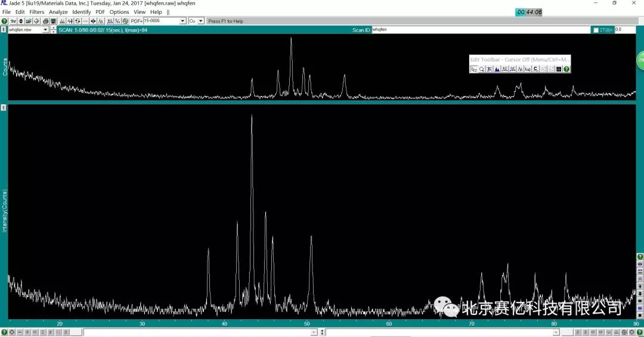Click the 2T(0) offset value field
644x337 pixels.
point(625,30)
